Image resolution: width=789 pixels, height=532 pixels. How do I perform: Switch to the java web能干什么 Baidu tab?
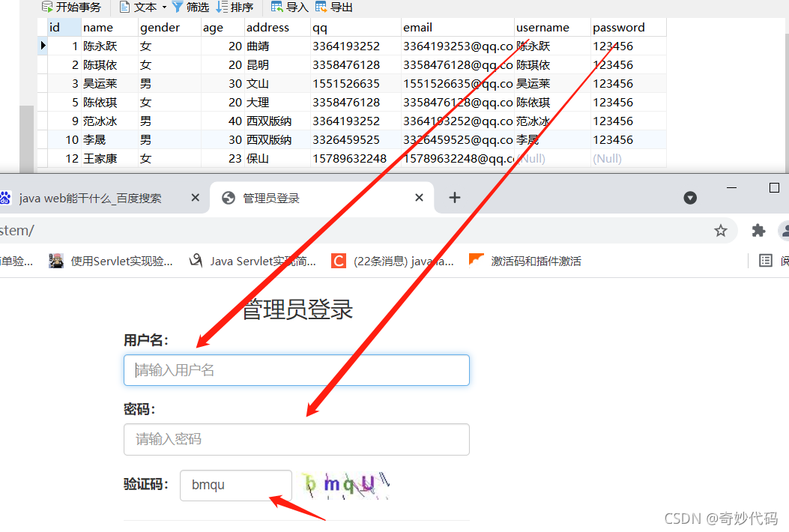point(91,199)
